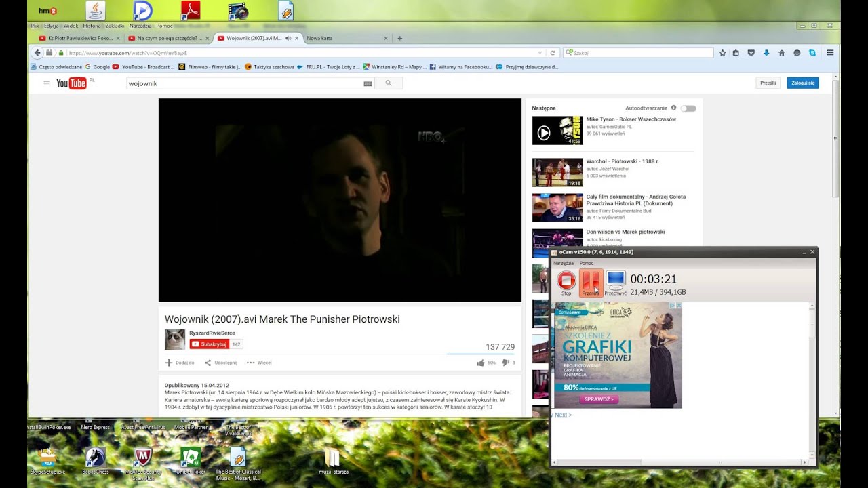Screen dimensions: 868x488
Task: Subscribe with the Subskrybuj button
Action: 210,344
